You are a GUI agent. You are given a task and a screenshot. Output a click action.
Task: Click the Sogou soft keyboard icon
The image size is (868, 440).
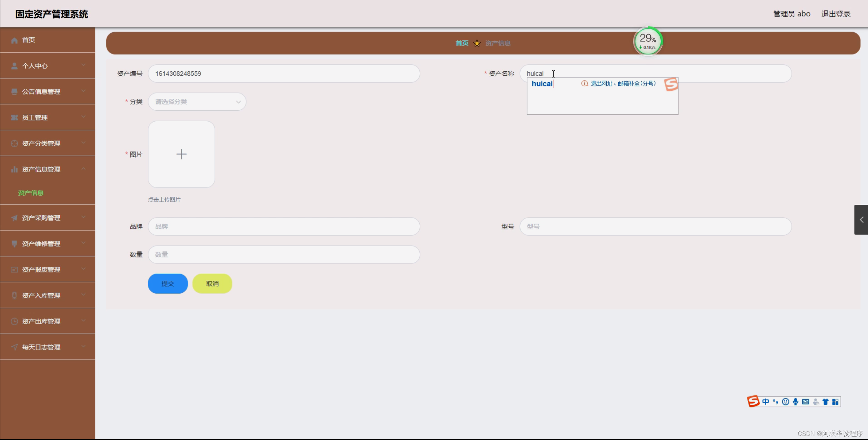pos(806,402)
